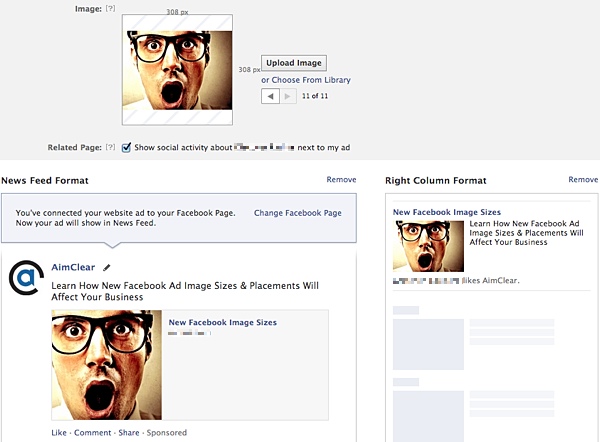Click the '11 of 11' image counter
Viewport: 600px width, 442px height.
click(315, 96)
